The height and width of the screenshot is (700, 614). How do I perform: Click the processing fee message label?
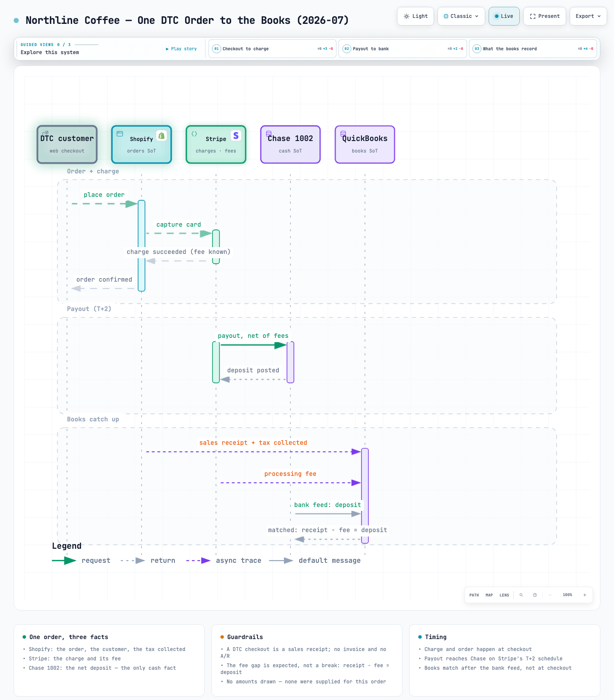point(290,474)
